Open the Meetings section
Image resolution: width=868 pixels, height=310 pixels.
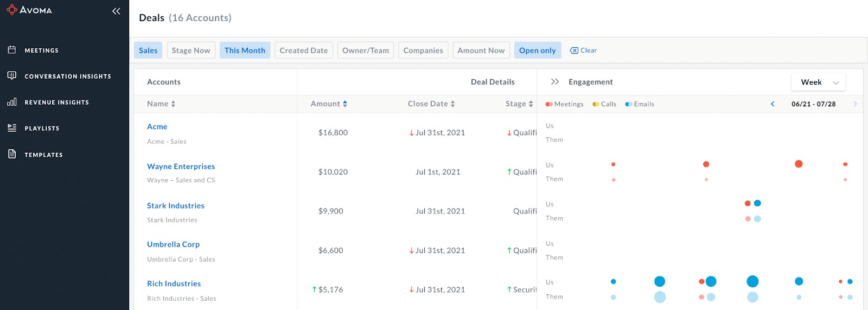41,50
